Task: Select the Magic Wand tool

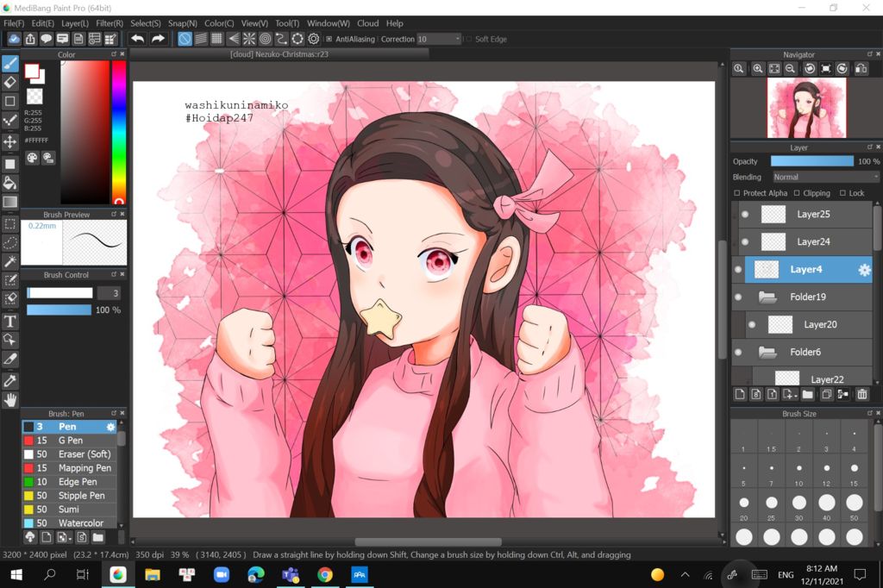Action: pos(10,261)
